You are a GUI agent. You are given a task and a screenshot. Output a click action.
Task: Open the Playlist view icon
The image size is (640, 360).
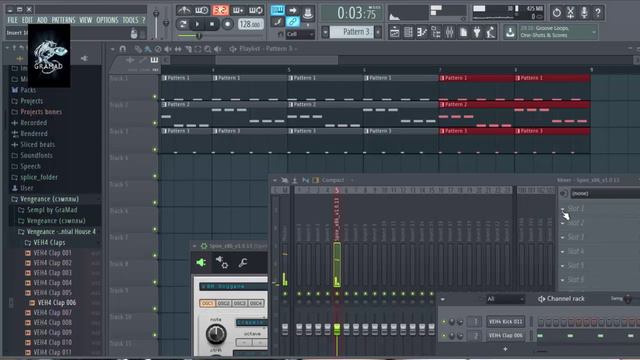(x=394, y=32)
